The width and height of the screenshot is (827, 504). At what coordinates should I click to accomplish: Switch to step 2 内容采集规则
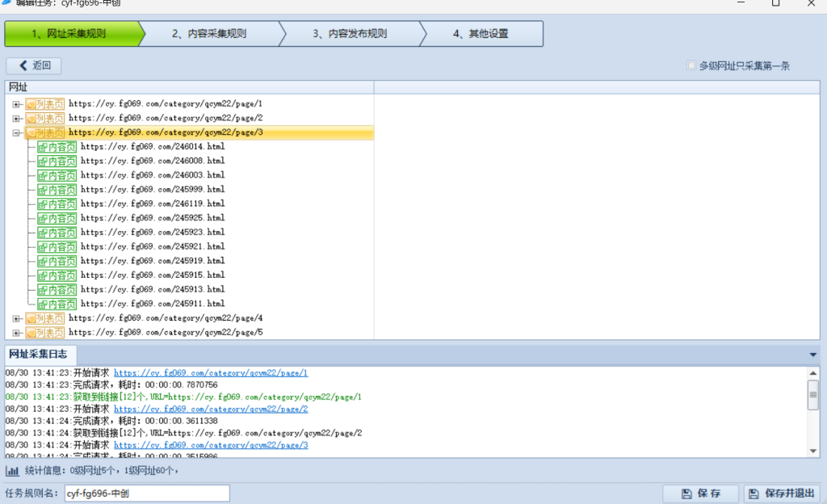(x=208, y=34)
